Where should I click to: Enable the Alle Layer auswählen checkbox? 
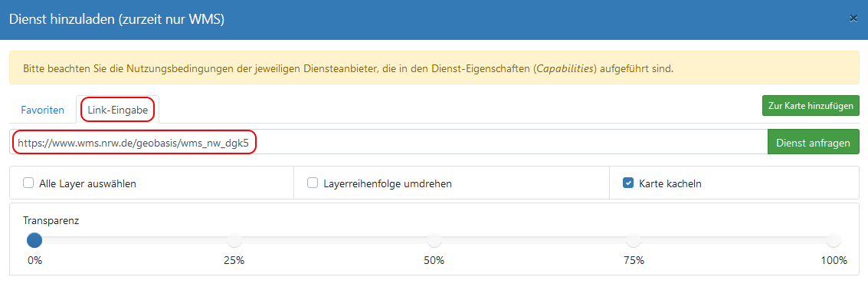pyautogui.click(x=28, y=183)
